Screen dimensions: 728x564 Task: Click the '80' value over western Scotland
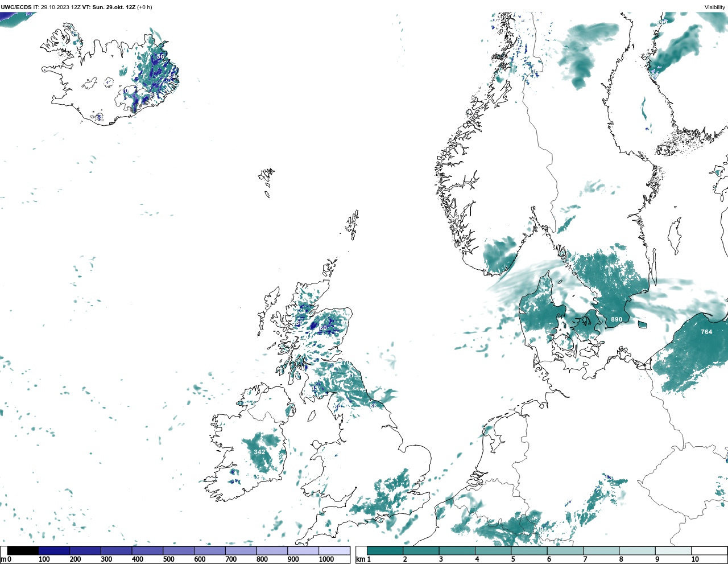pyautogui.click(x=299, y=323)
